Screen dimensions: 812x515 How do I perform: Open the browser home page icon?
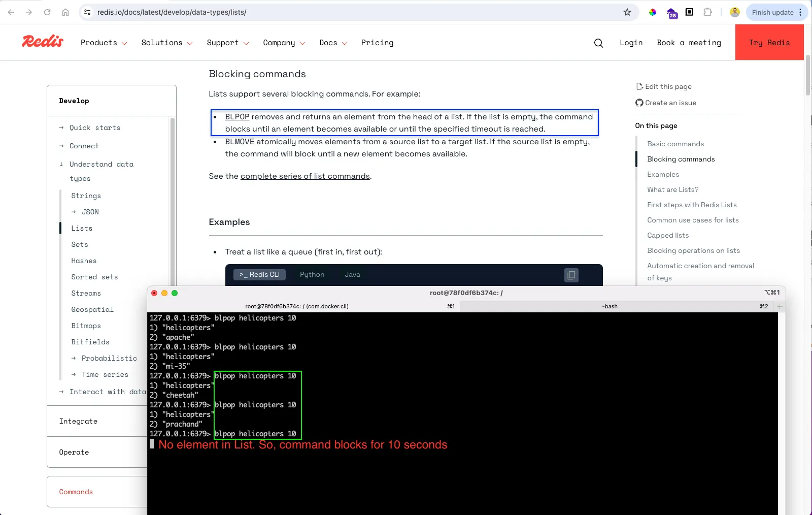point(65,12)
